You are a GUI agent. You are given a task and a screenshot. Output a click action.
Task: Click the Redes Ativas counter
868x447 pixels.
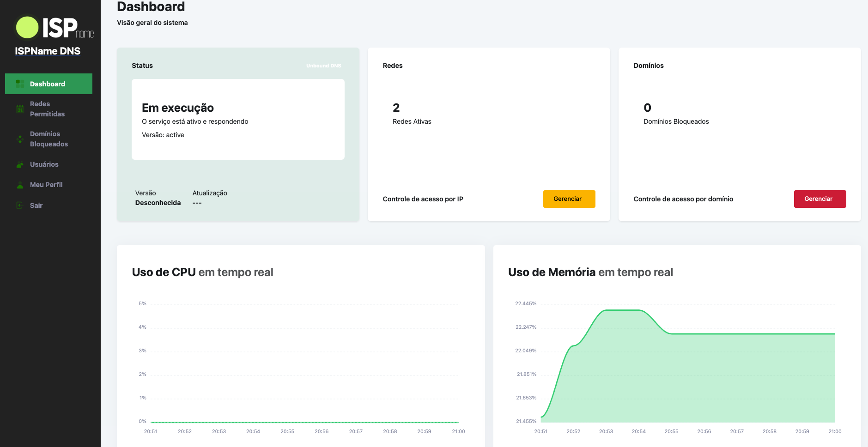point(411,121)
